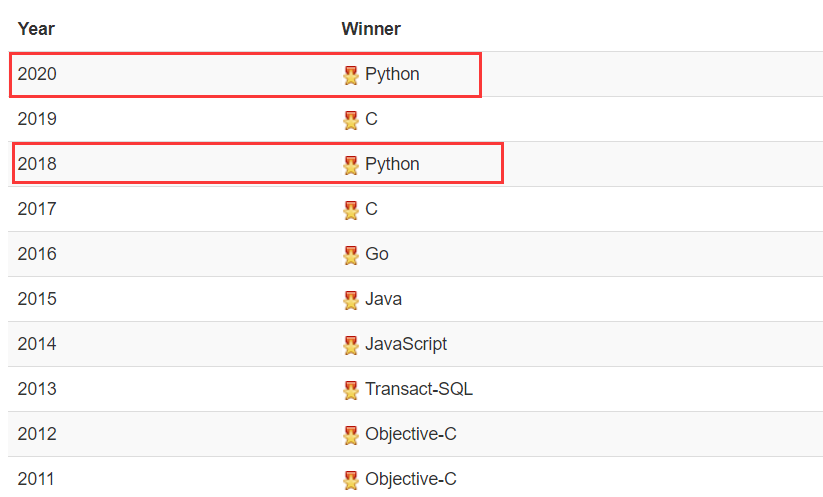
Task: Click the medal icon in the 2011 row
Action: tap(351, 480)
